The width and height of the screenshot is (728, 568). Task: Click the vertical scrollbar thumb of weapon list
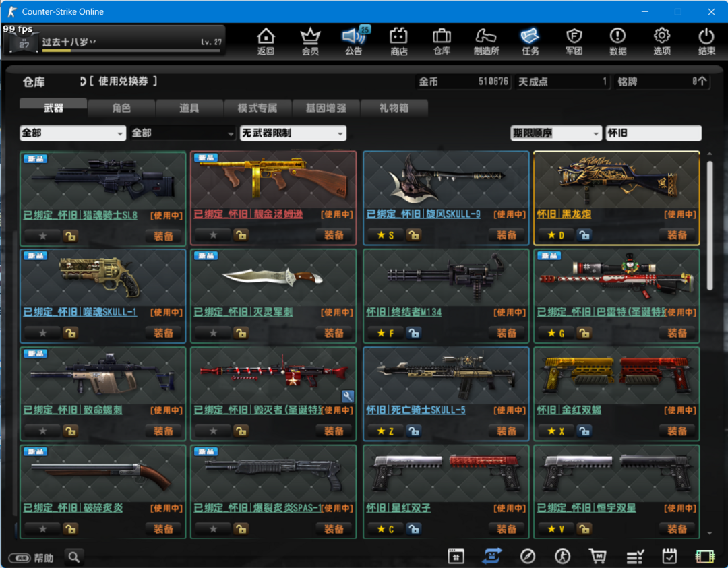click(x=709, y=226)
